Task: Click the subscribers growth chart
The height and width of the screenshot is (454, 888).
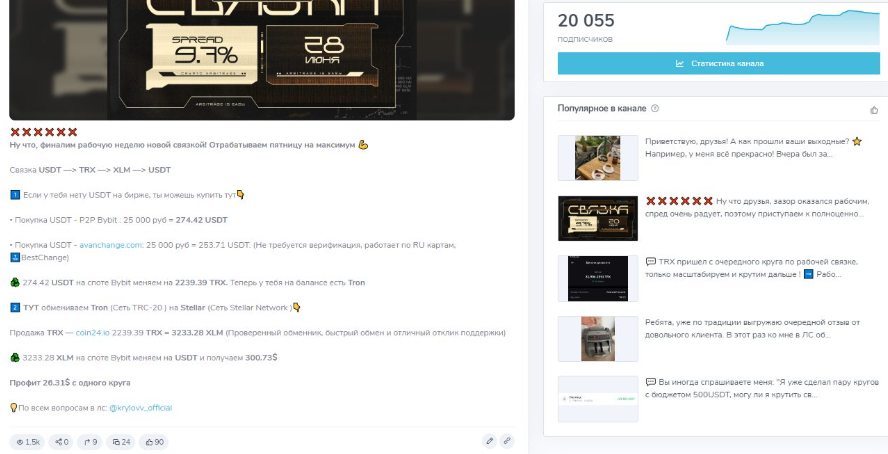Action: 802,27
